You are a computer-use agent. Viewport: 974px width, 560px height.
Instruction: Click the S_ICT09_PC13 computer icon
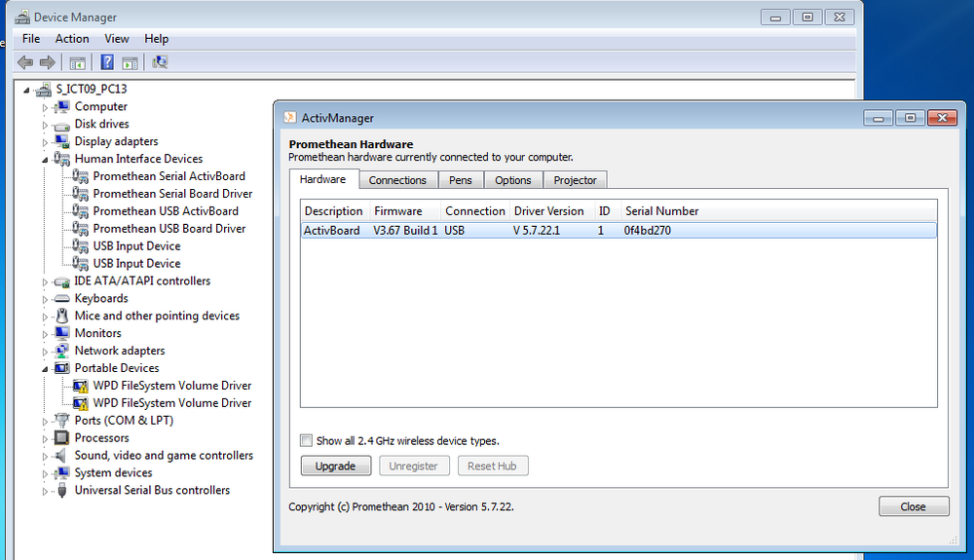click(44, 90)
